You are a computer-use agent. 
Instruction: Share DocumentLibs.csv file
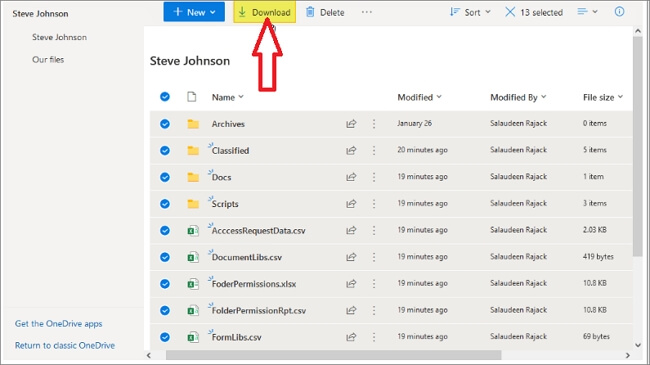coord(351,257)
